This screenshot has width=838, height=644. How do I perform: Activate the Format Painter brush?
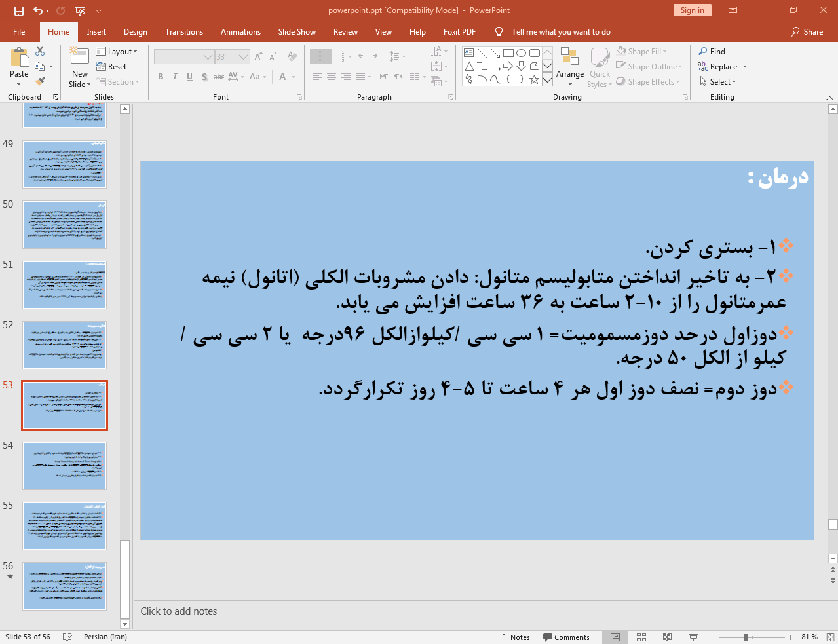coord(40,81)
